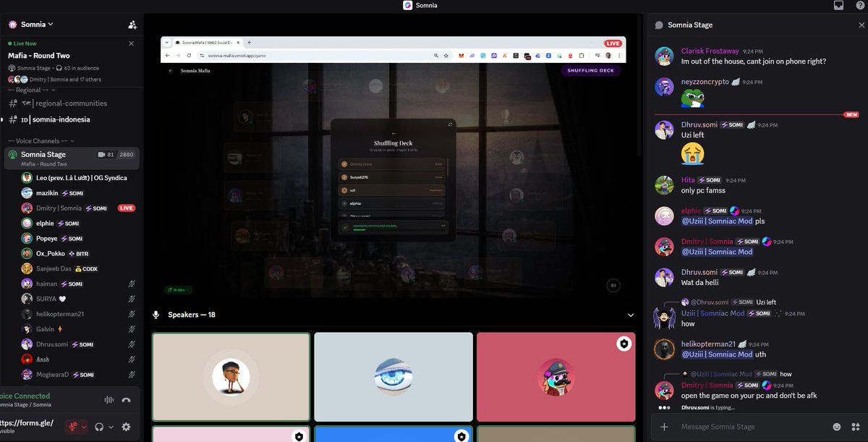Dismiss the Live Now event banner
The height and width of the screenshot is (442, 868).
[x=131, y=43]
